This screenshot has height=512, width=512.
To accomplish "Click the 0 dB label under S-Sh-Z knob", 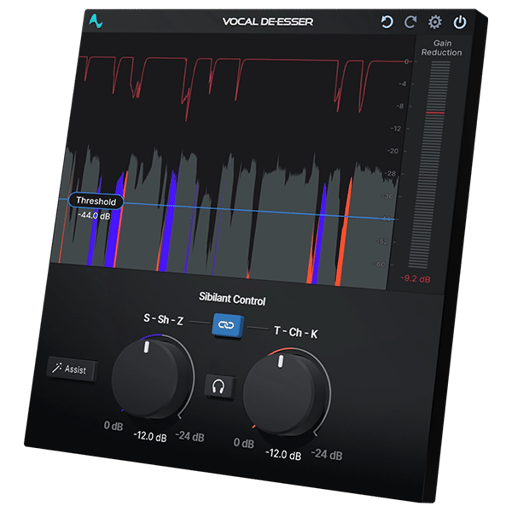I will pos(113,426).
